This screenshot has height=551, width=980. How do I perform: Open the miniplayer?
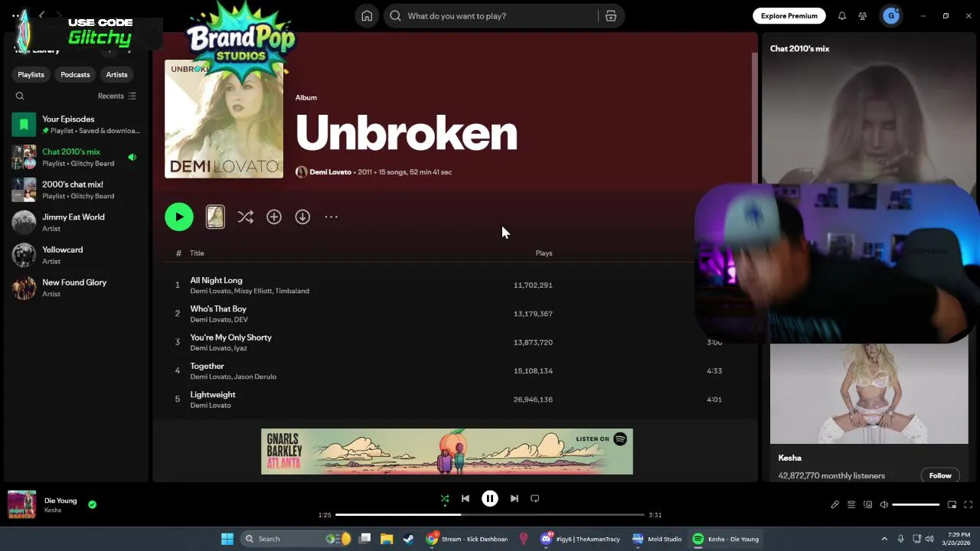click(952, 505)
